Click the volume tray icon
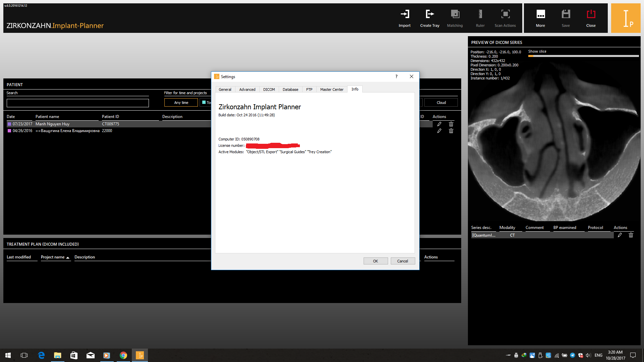 (x=588, y=355)
